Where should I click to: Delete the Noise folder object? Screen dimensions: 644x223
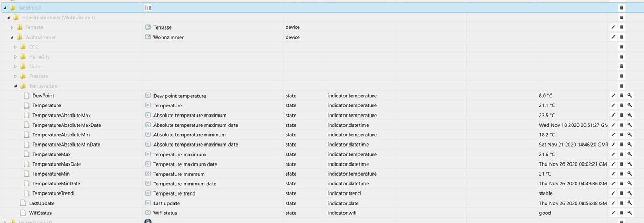pyautogui.click(x=621, y=66)
